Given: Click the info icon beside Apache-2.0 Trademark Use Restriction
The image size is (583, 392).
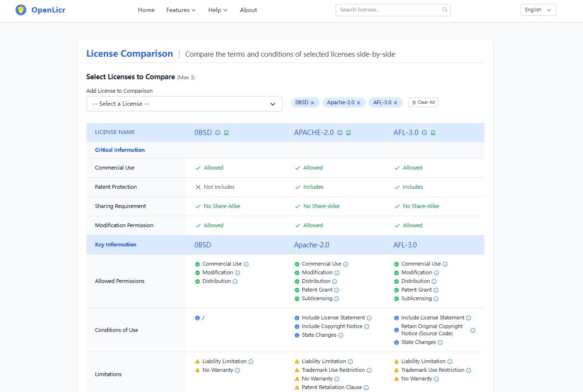Looking at the screenshot, I should pyautogui.click(x=369, y=370).
